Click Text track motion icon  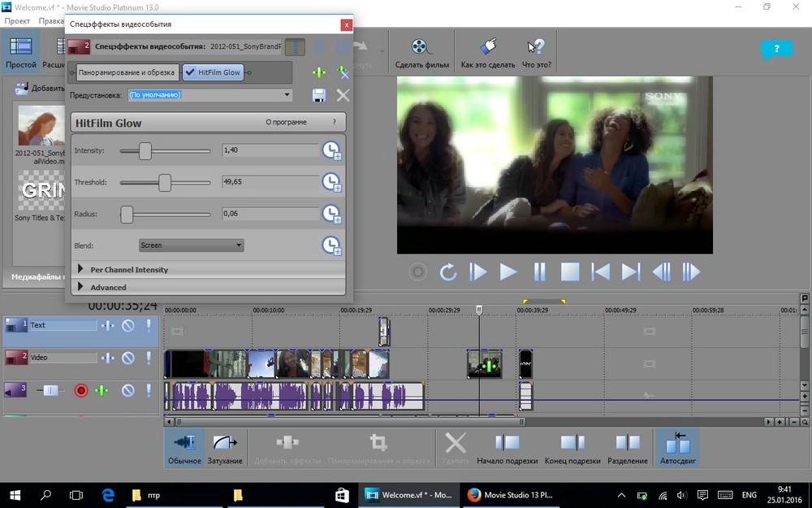[x=108, y=326]
